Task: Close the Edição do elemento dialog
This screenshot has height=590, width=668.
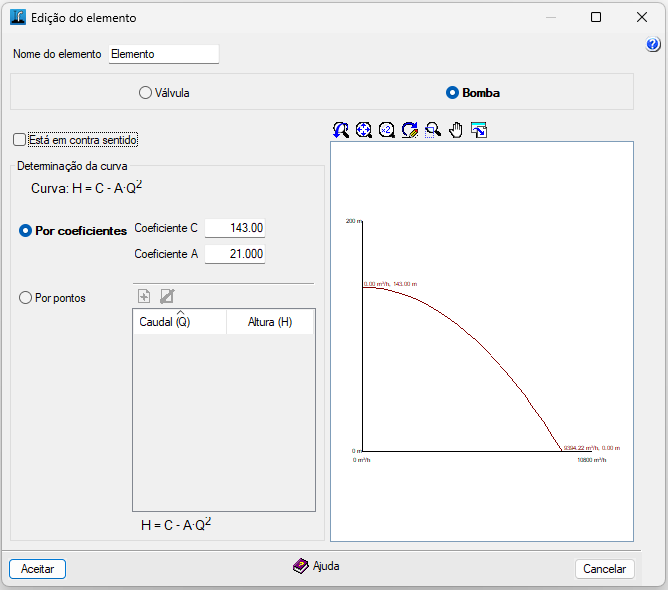Action: (x=642, y=17)
